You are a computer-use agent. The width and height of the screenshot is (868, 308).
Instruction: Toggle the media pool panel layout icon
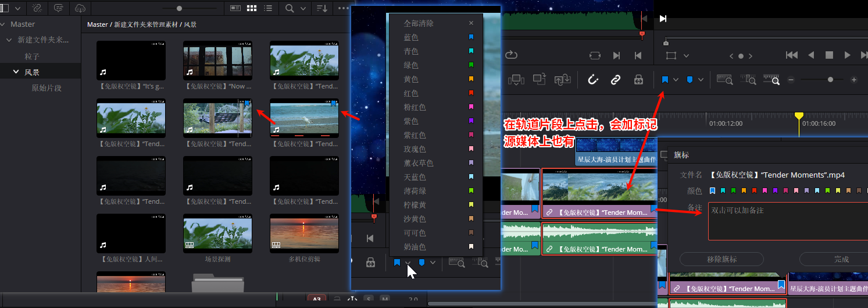coord(5,8)
